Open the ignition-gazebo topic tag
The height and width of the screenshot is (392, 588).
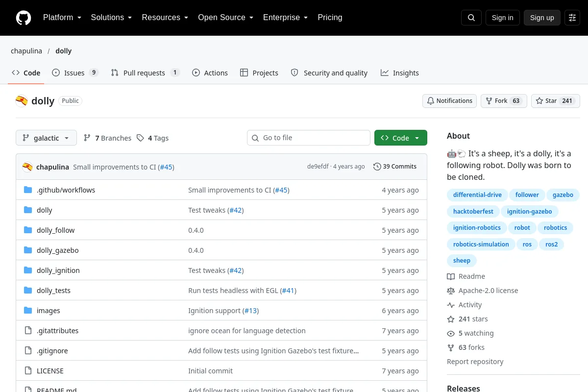coord(529,212)
